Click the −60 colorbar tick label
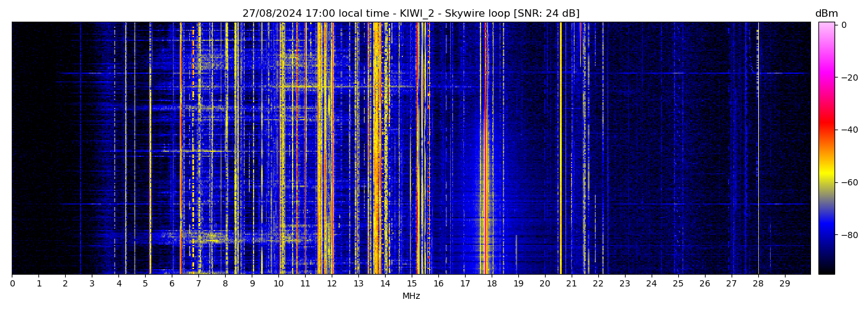 [848, 183]
